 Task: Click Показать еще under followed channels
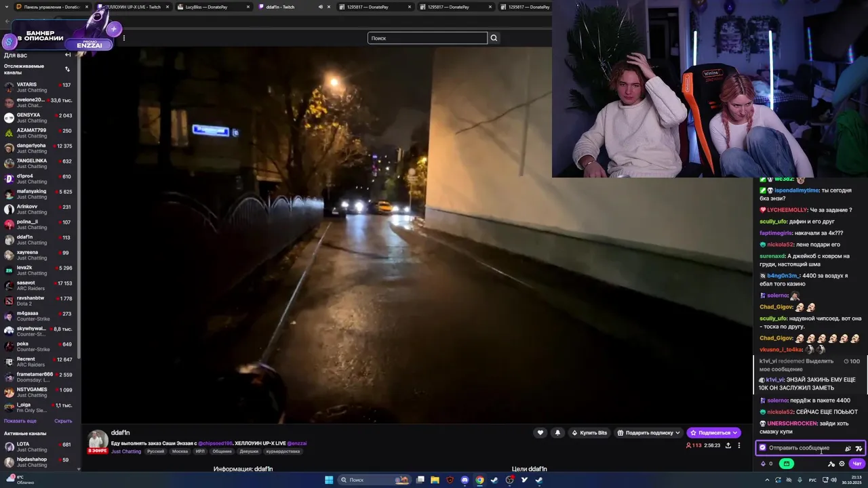(20, 421)
